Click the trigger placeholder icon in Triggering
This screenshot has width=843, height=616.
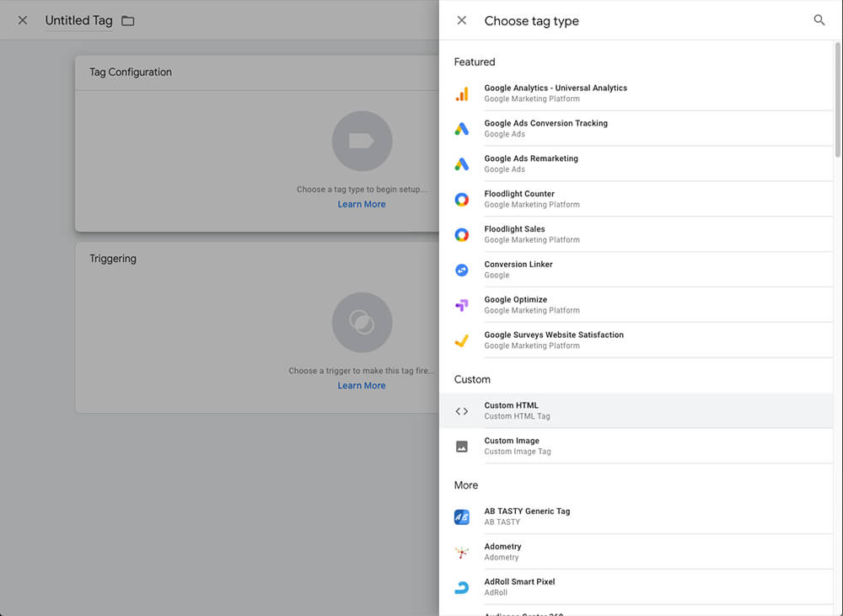click(362, 323)
